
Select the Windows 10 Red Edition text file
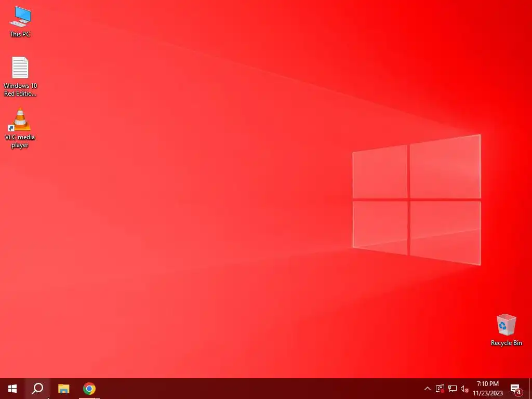tap(20, 77)
